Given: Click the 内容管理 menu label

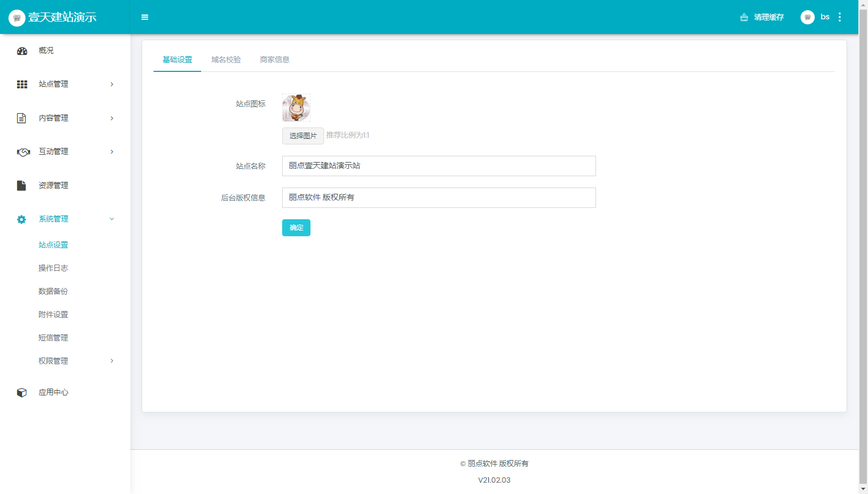Looking at the screenshot, I should pos(53,118).
